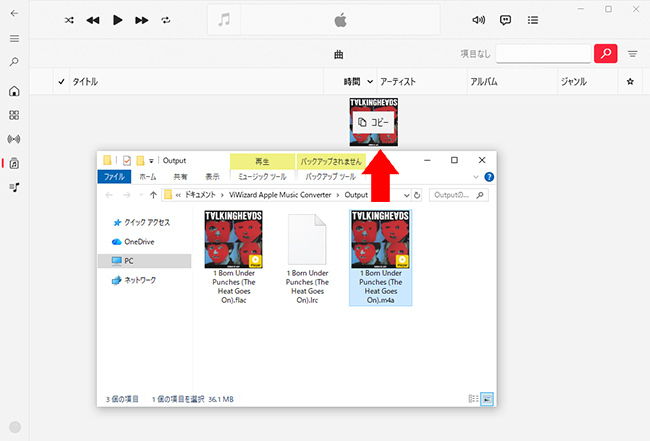Click the new folder quick-access icon

pos(141,160)
